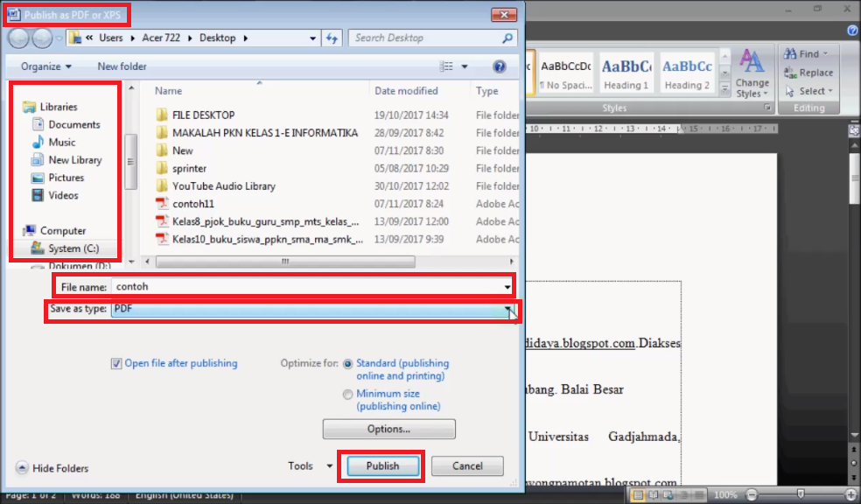Click the Users breadcrumb in address bar
861x504 pixels.
(111, 38)
